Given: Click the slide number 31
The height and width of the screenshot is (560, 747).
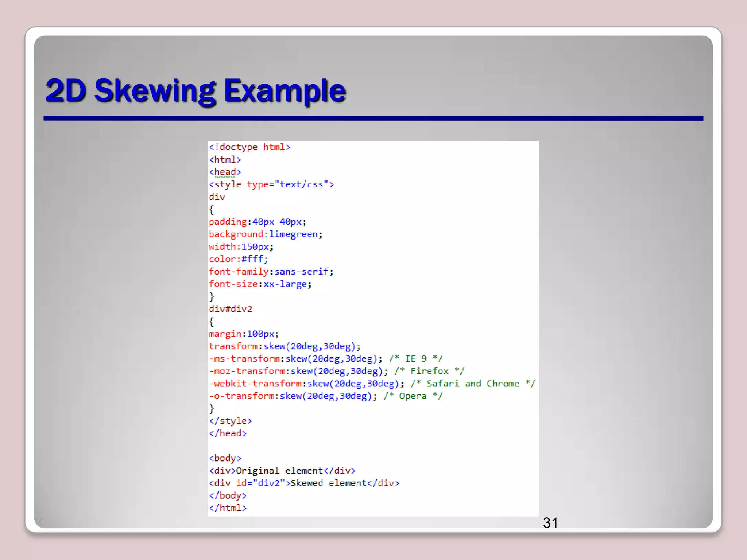Looking at the screenshot, I should coord(550,523).
